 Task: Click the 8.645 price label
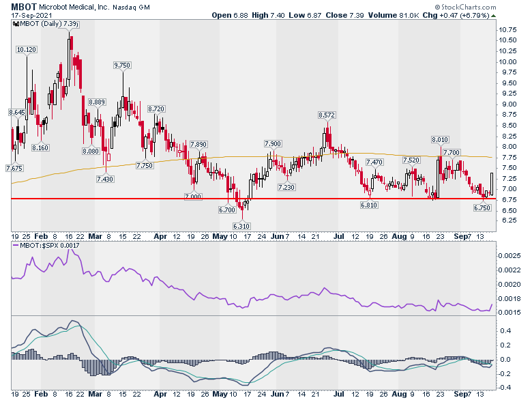(17, 112)
